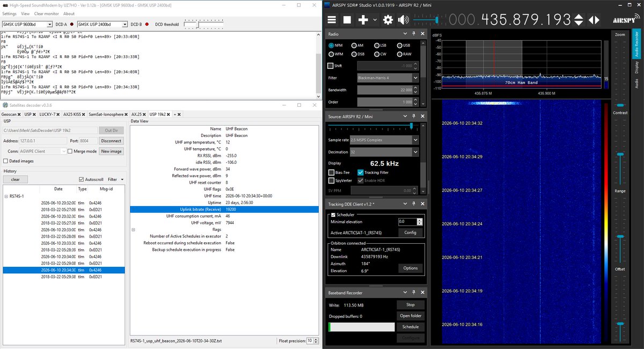This screenshot has width=644, height=349.
Task: Enable Merge mode checkbox
Action: coord(70,151)
